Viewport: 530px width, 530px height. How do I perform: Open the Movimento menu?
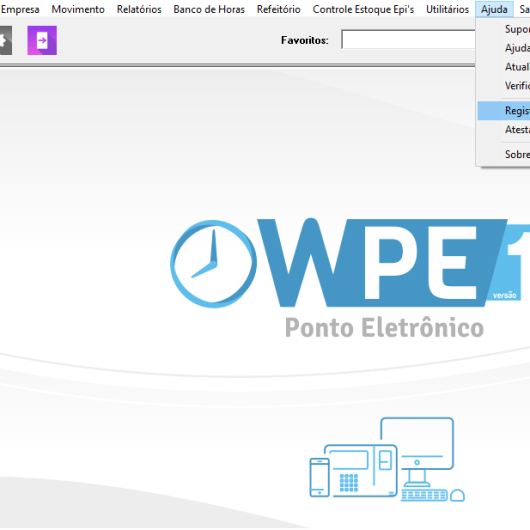tap(78, 9)
